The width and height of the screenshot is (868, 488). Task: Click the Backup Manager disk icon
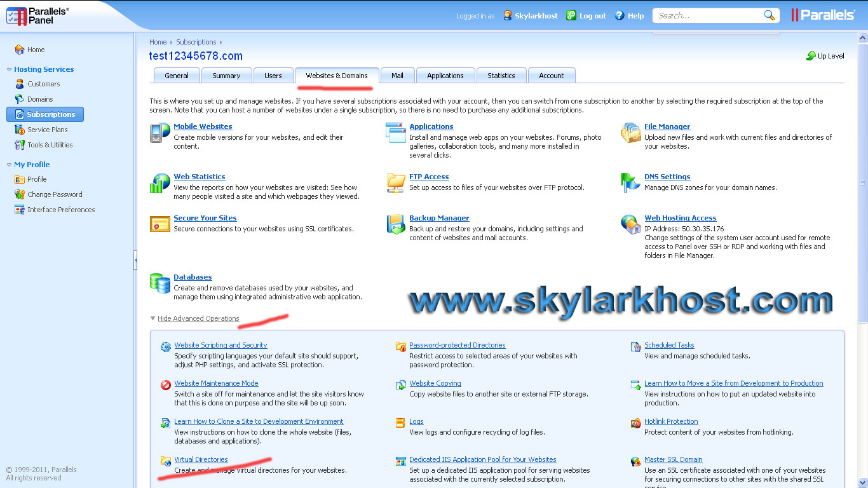coord(396,224)
